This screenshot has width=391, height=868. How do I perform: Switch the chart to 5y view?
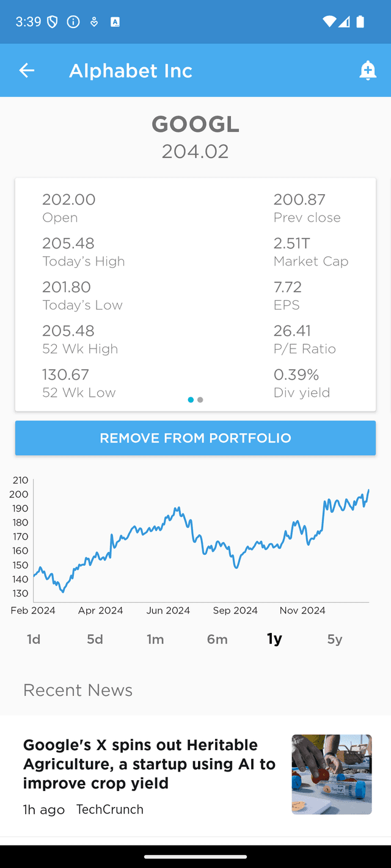334,638
